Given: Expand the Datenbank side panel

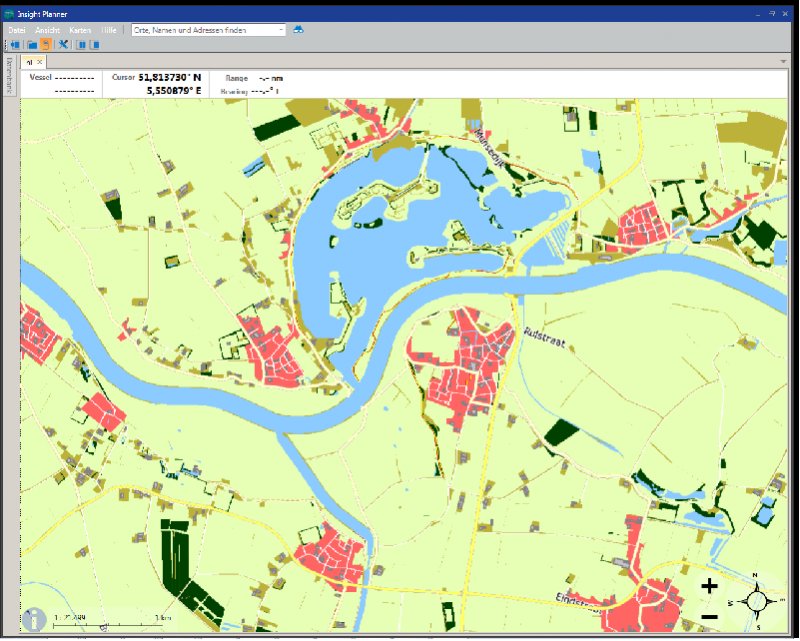Looking at the screenshot, I should pyautogui.click(x=9, y=76).
